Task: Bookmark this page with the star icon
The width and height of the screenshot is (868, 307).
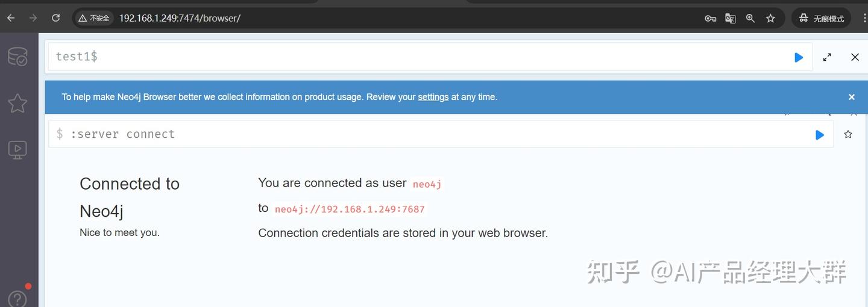Action: click(x=770, y=18)
